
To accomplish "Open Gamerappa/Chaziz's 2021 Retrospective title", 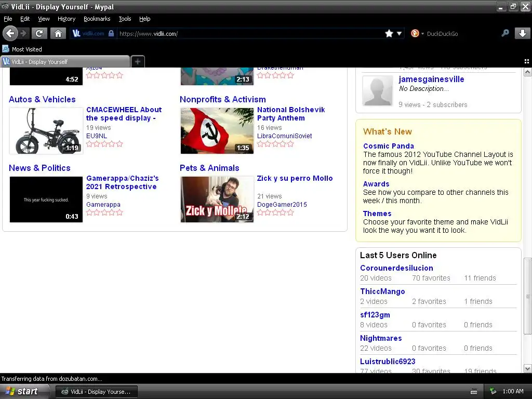I will point(123,182).
